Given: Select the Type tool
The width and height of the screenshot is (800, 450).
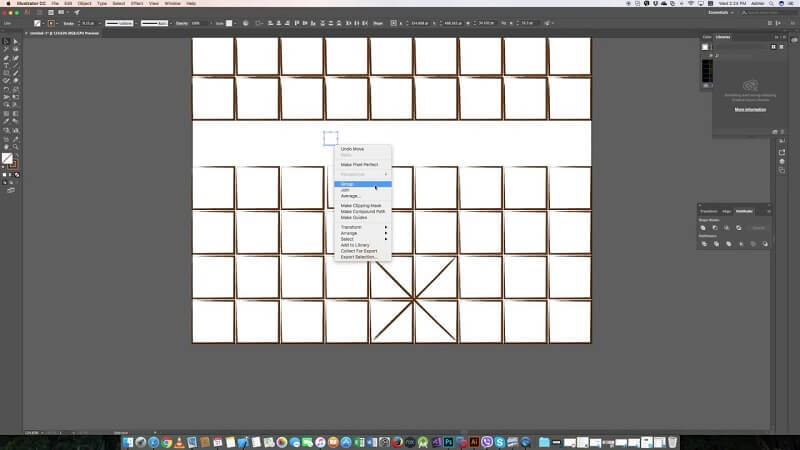Looking at the screenshot, I should point(5,65).
